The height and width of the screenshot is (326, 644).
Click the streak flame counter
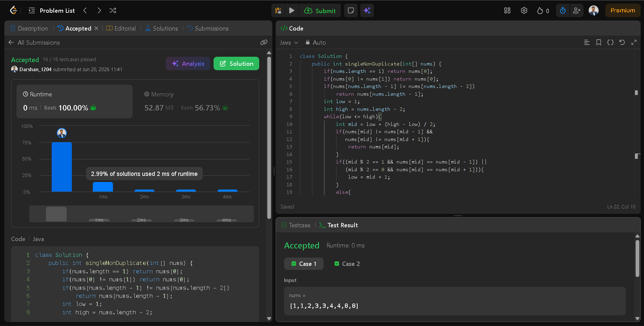click(x=543, y=10)
